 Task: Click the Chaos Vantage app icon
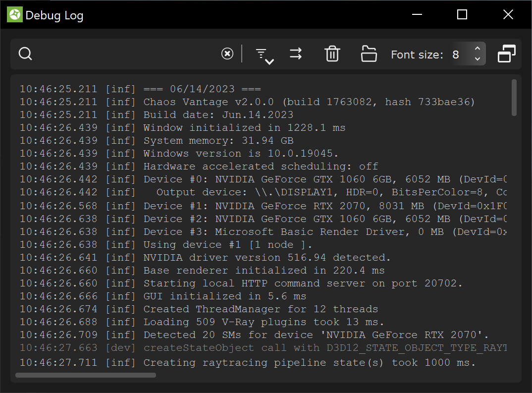(14, 14)
